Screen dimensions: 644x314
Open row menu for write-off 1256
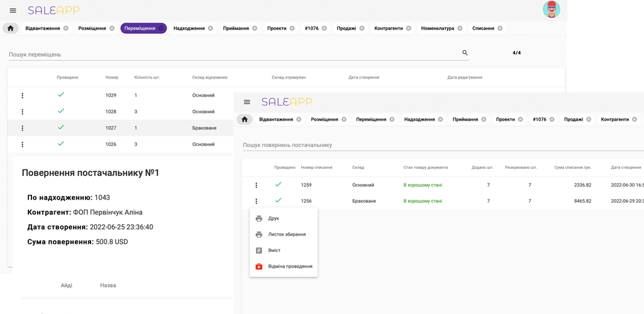click(257, 201)
